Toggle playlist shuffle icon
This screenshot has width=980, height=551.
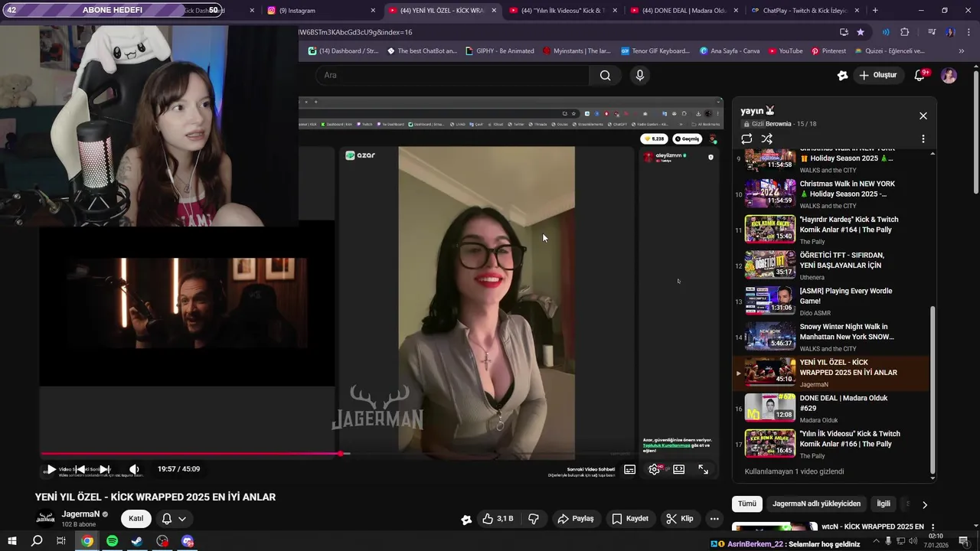pos(766,139)
